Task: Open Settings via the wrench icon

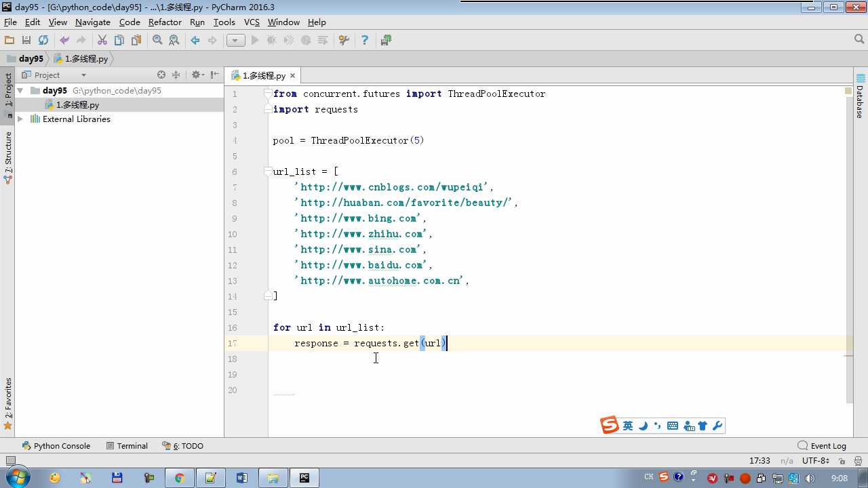Action: click(344, 41)
